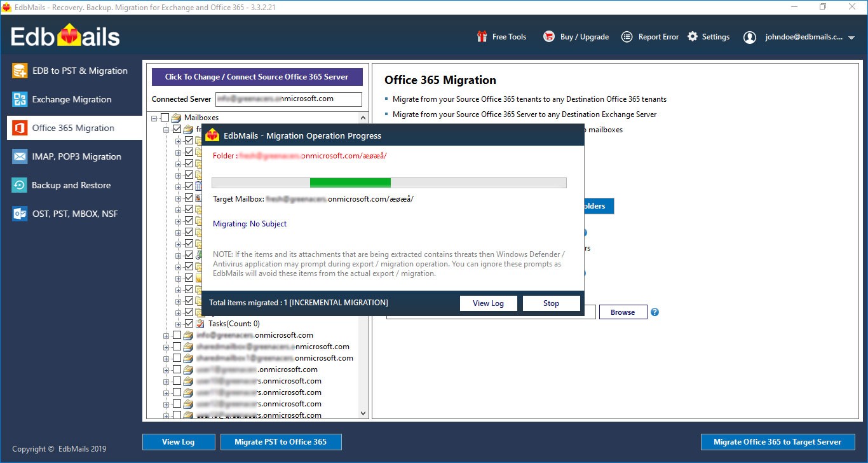
Task: Check the info@ mailbox checkbox
Action: (x=177, y=335)
